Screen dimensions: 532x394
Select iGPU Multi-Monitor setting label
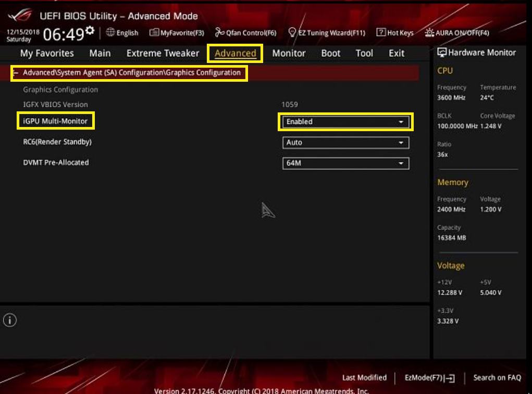[55, 121]
